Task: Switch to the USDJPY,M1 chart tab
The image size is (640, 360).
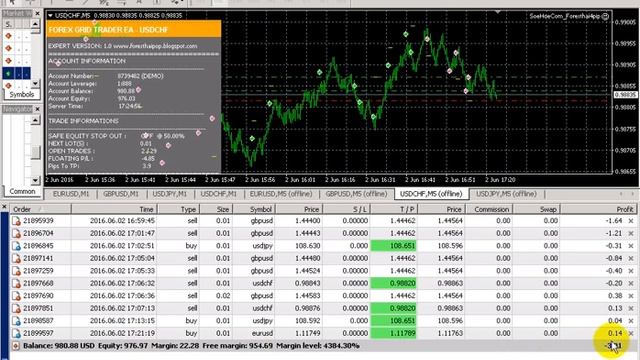Action: point(169,194)
